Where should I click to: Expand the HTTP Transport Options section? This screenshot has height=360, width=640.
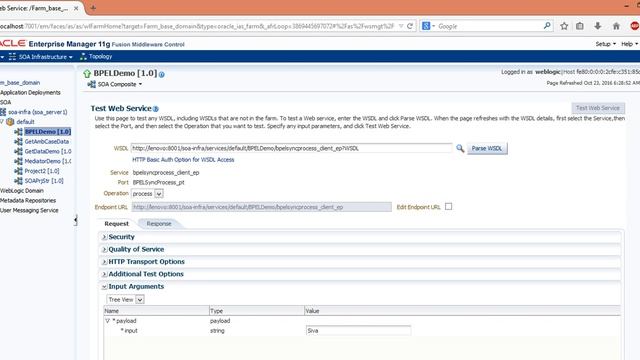104,262
